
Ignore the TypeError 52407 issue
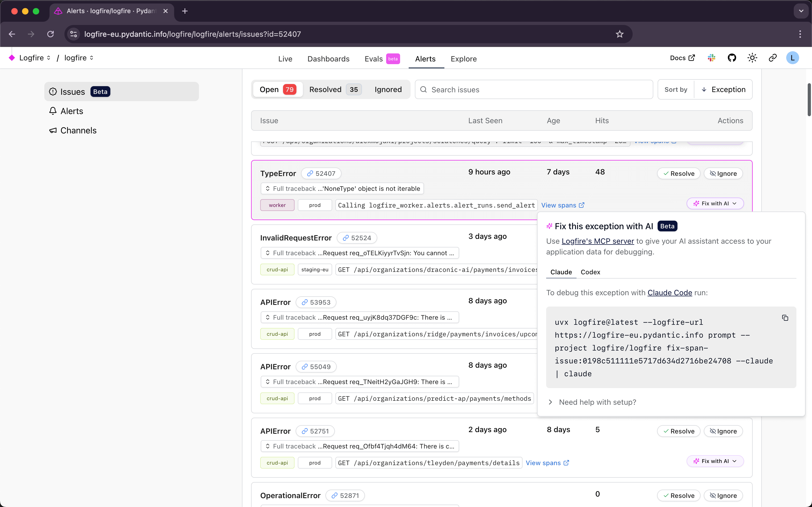tap(723, 174)
